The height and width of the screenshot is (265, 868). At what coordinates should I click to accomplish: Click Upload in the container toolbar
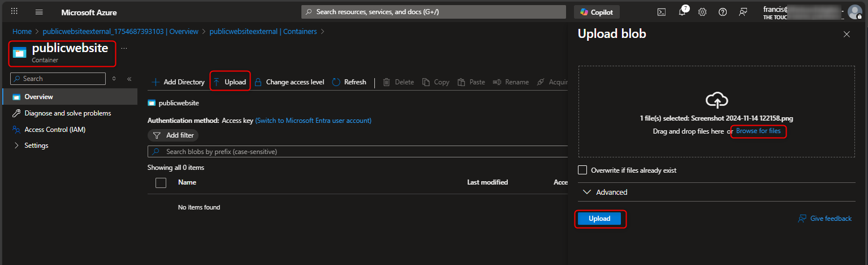[x=230, y=82]
